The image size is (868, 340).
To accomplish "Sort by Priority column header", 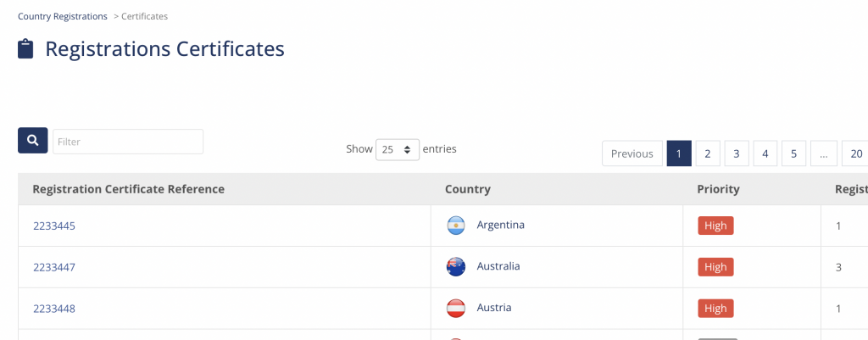I will (x=719, y=189).
